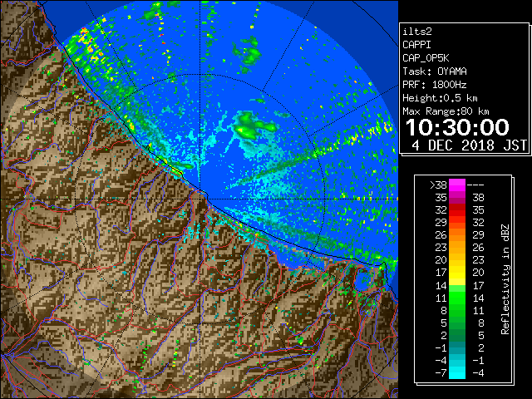Click the Max Range:80 km text
The width and height of the screenshot is (532, 399).
pyautogui.click(x=446, y=111)
